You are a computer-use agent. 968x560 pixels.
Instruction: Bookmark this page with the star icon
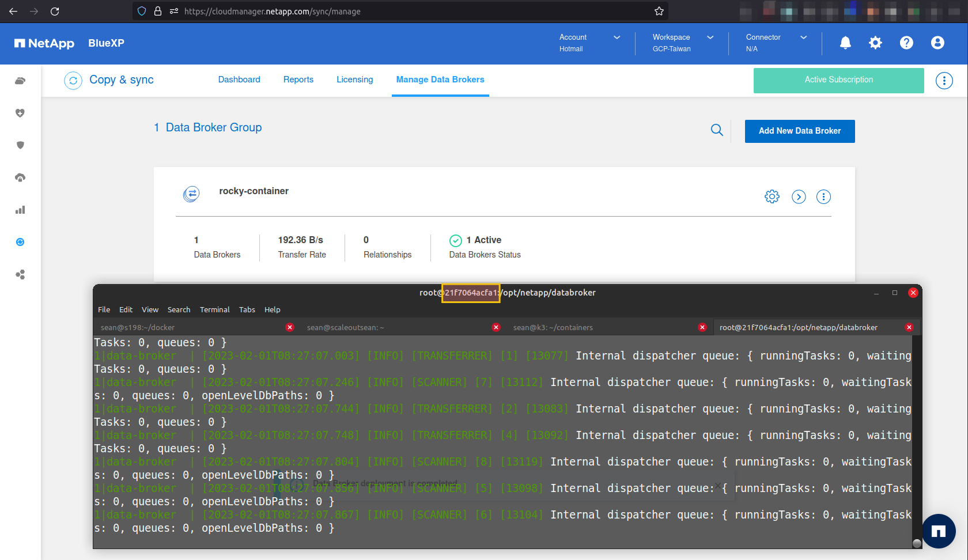click(x=659, y=11)
